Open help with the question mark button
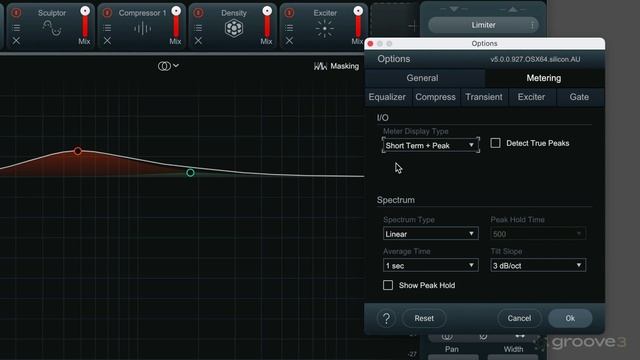The width and height of the screenshot is (640, 360). [386, 318]
